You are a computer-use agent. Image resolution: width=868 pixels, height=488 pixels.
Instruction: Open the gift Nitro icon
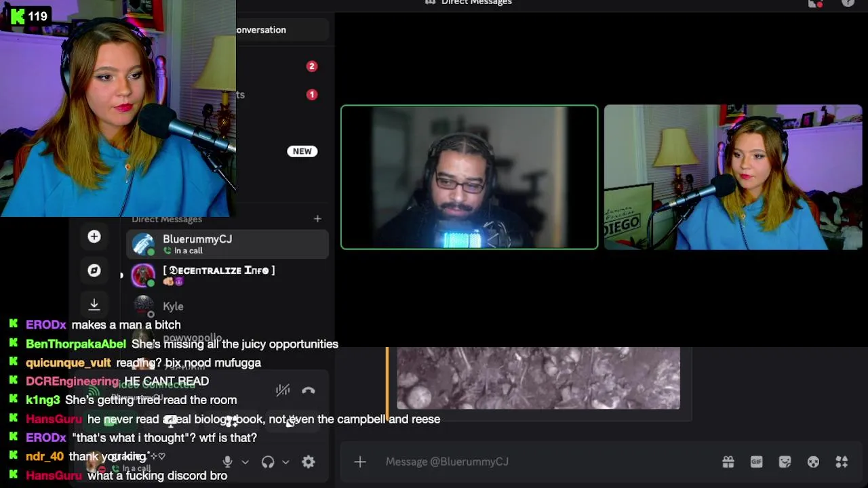728,462
